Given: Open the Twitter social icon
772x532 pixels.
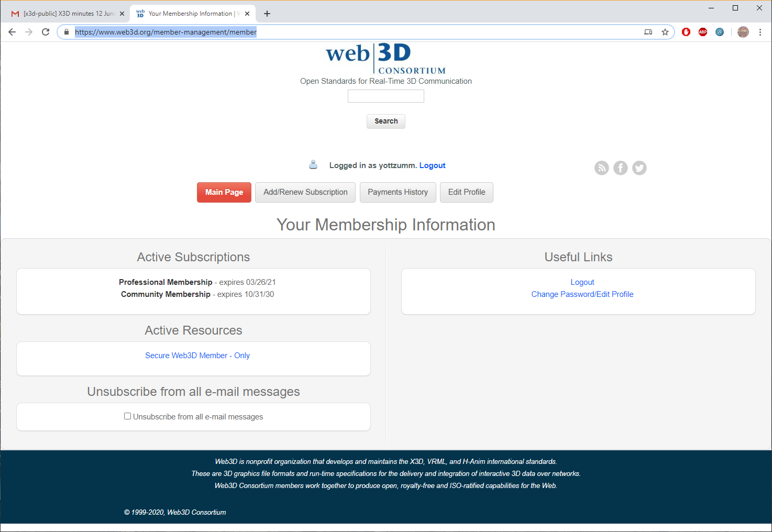Looking at the screenshot, I should pyautogui.click(x=639, y=168).
